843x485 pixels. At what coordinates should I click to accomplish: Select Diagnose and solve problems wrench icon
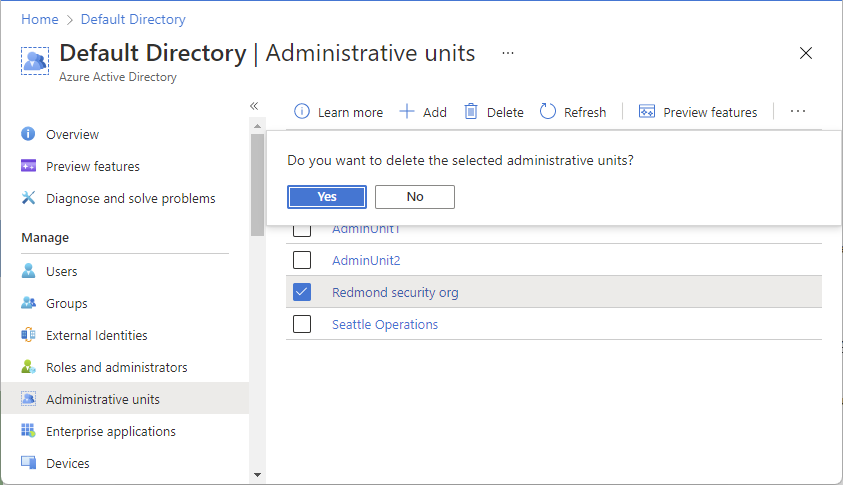[28, 198]
